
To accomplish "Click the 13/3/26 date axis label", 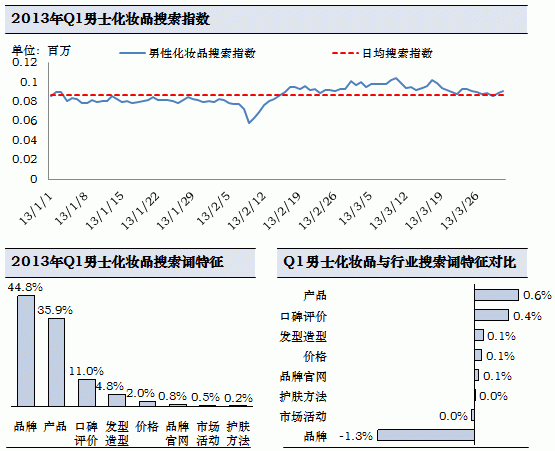I will [460, 211].
